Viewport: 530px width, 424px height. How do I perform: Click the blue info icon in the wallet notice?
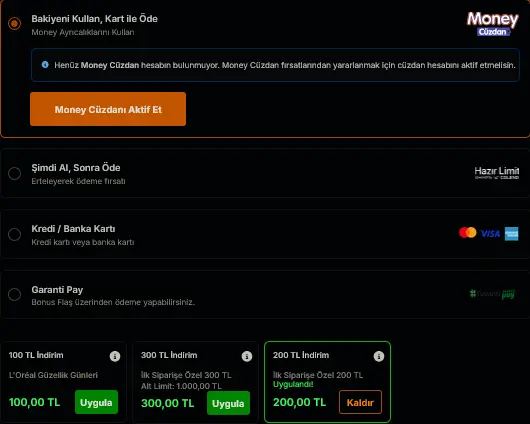coord(45,65)
